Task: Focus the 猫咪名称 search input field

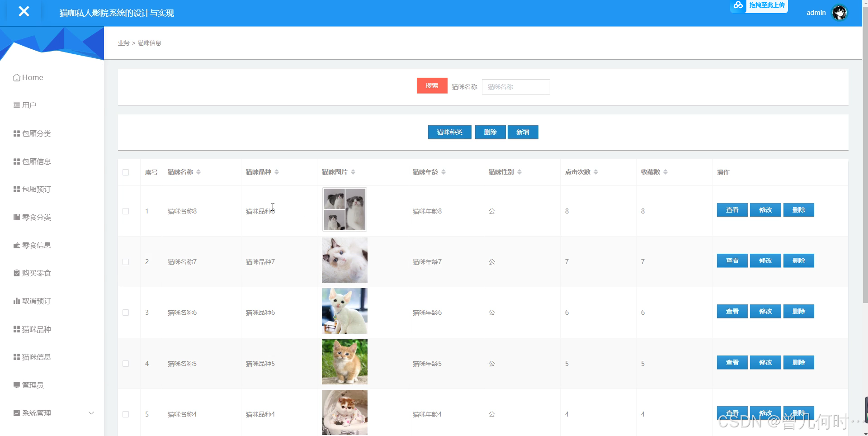Action: click(x=516, y=87)
